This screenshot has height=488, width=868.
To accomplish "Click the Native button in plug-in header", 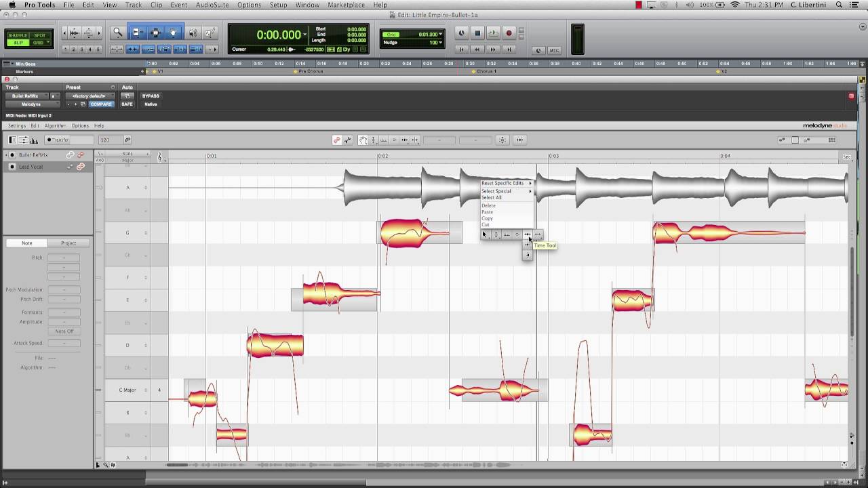I will pos(151,104).
